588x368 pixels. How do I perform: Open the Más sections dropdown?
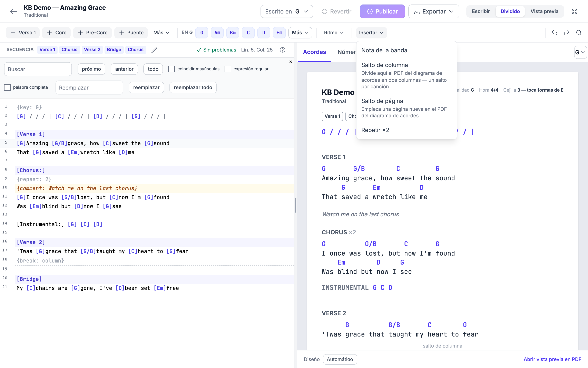coord(161,33)
